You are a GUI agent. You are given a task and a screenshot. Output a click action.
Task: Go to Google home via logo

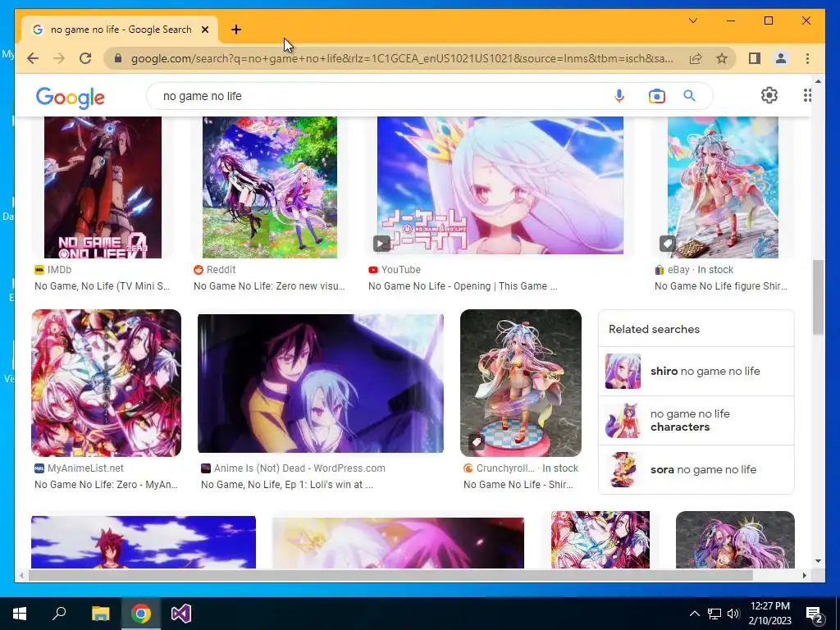tap(71, 98)
